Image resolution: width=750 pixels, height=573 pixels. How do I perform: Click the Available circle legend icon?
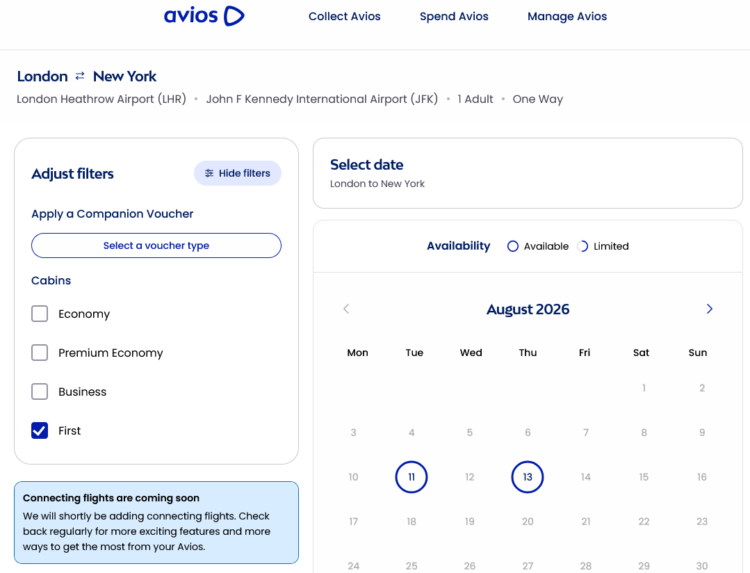click(x=513, y=246)
